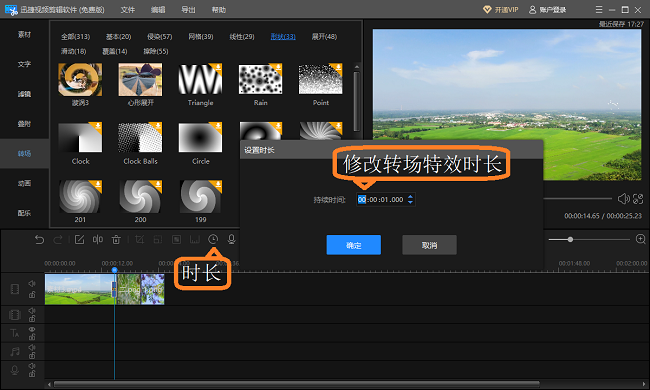The image size is (650, 390).
Task: Switch to 网格(39) transition category
Action: point(201,36)
